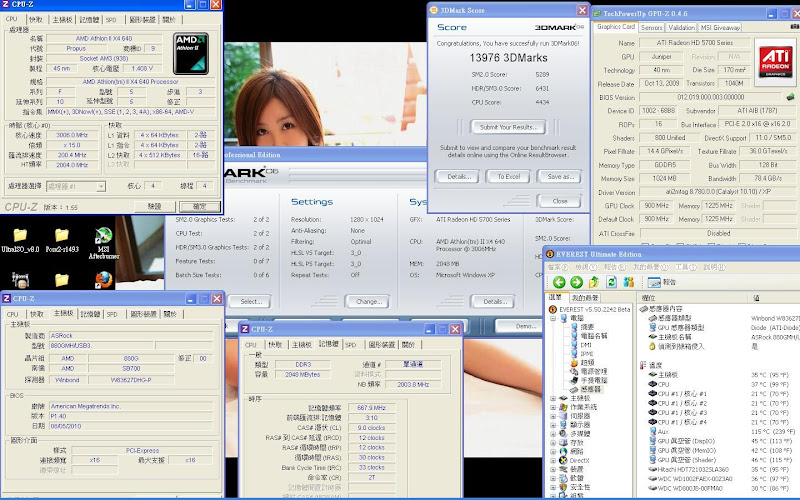Click the GPU-Z screenshot camera icon

pos(795,27)
